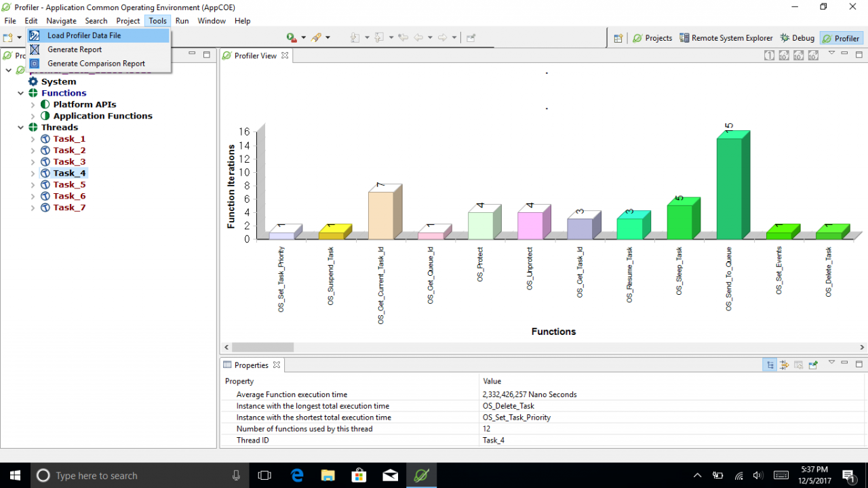Viewport: 868px width, 488px height.
Task: Select Generate Comparison Report from Tools menu
Action: click(96, 63)
